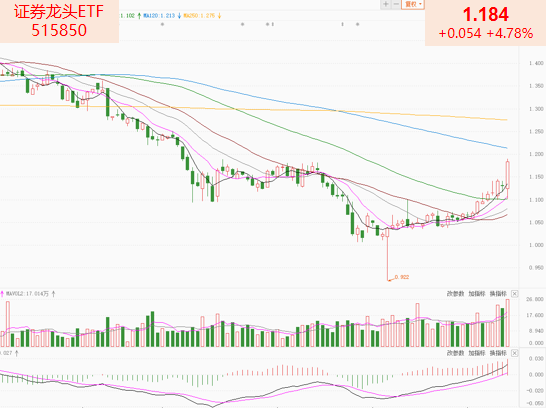Click 换指标 in volume panel
547x408 pixels.
[498, 294]
